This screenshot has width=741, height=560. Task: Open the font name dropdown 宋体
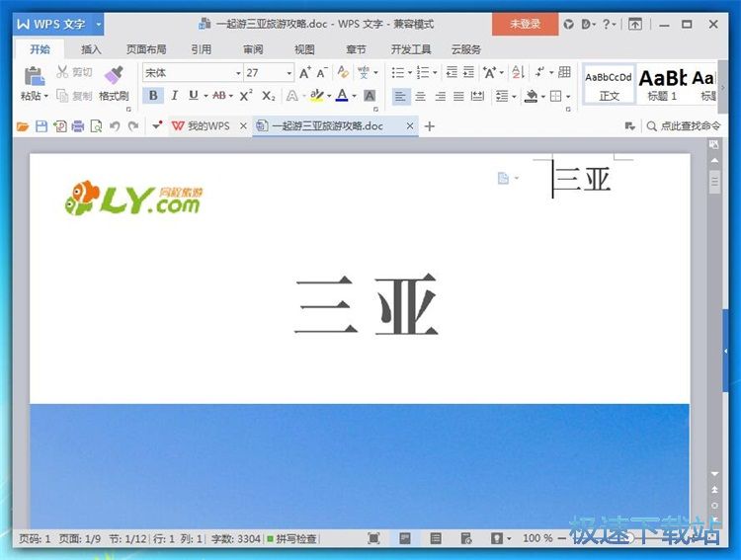pos(238,73)
